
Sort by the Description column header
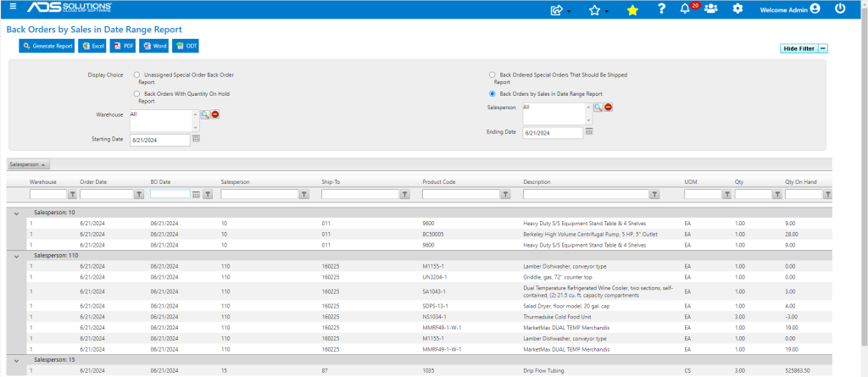click(537, 181)
